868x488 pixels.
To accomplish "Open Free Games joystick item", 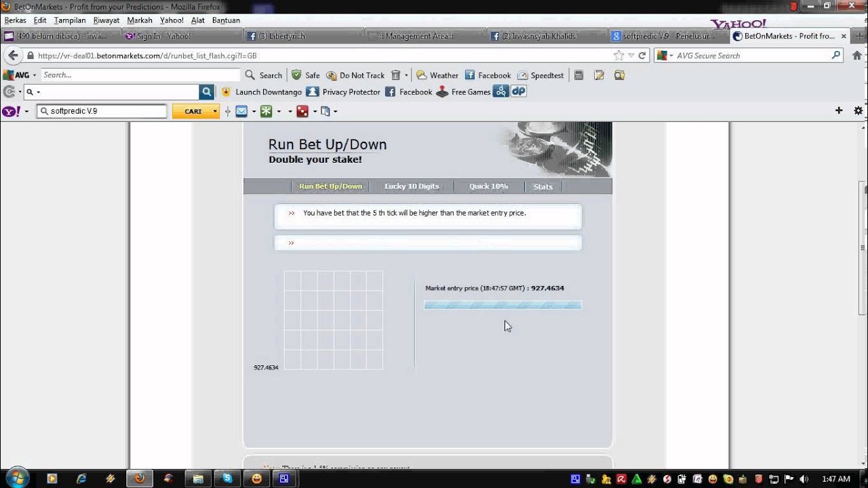I will [x=463, y=91].
